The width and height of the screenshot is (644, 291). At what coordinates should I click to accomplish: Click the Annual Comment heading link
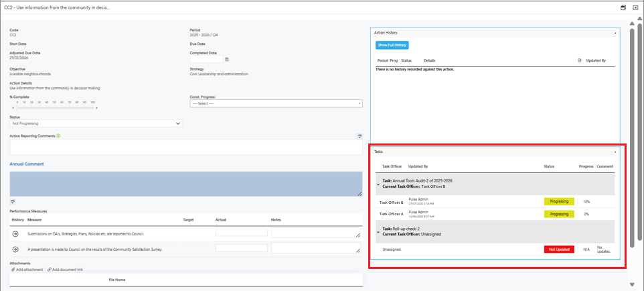[27, 164]
